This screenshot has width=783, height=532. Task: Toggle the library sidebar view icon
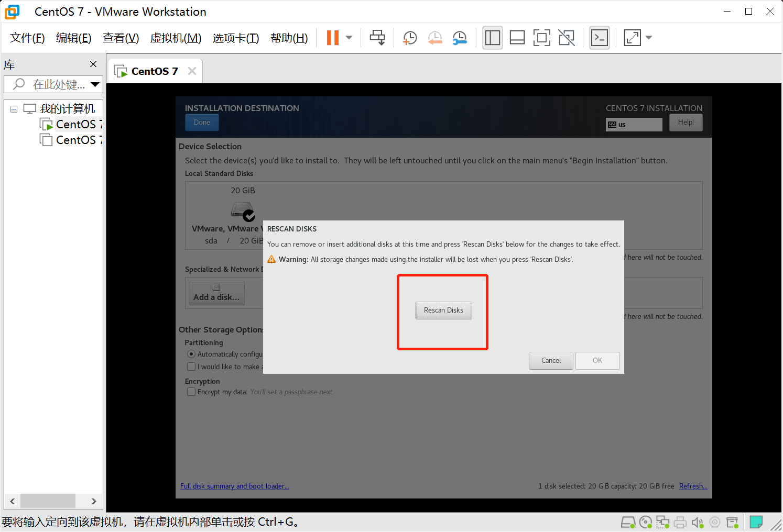pos(493,38)
